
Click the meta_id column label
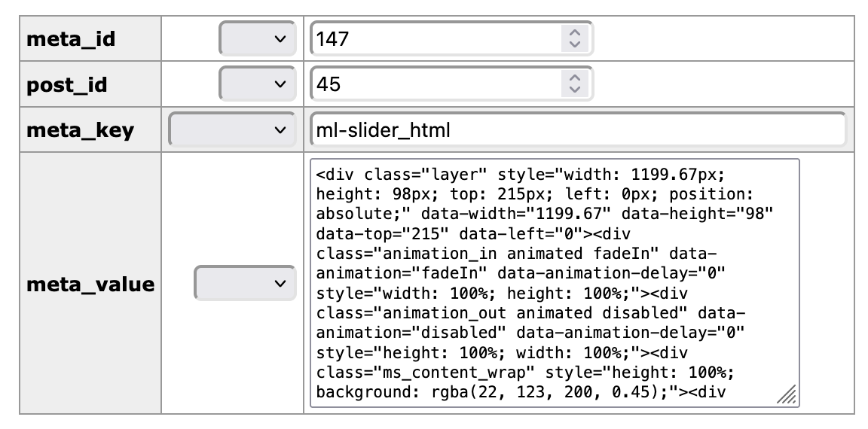pyautogui.click(x=71, y=38)
